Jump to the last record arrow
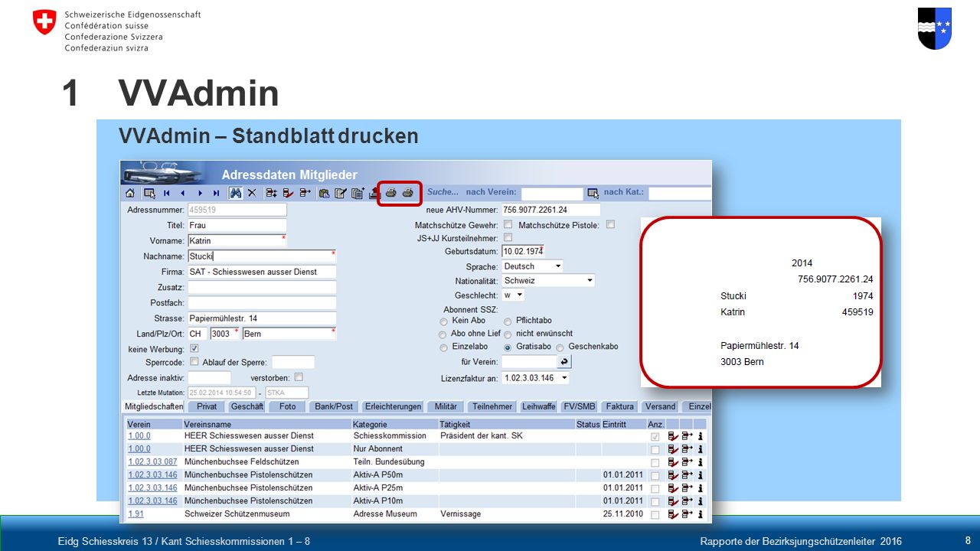The image size is (980, 551). pos(216,193)
